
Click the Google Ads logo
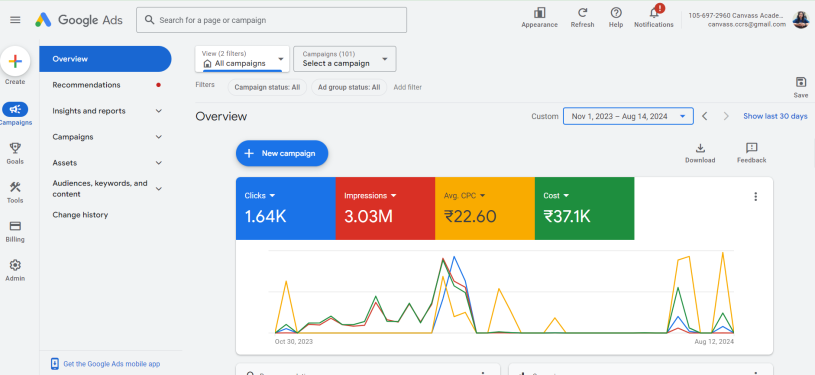click(79, 20)
